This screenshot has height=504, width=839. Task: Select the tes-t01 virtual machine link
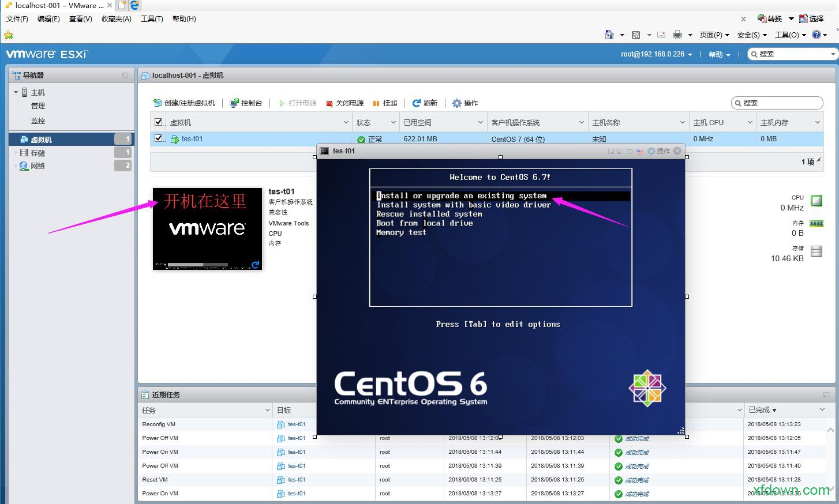(191, 138)
